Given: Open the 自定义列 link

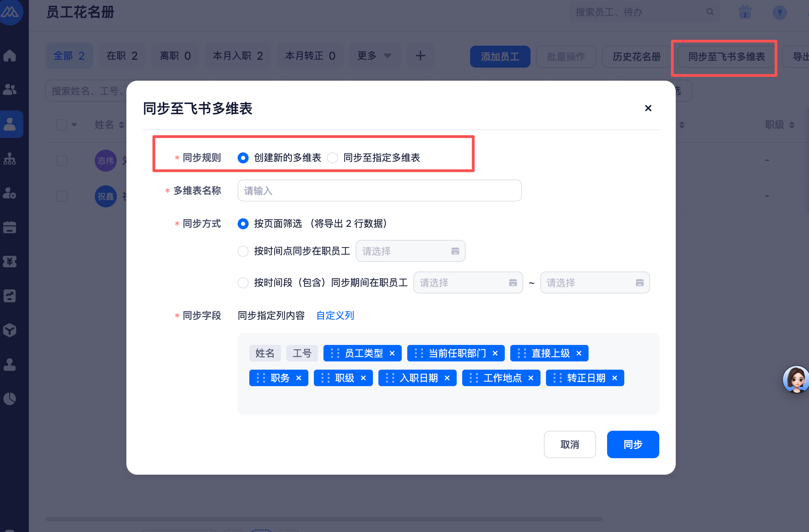Looking at the screenshot, I should tap(335, 315).
